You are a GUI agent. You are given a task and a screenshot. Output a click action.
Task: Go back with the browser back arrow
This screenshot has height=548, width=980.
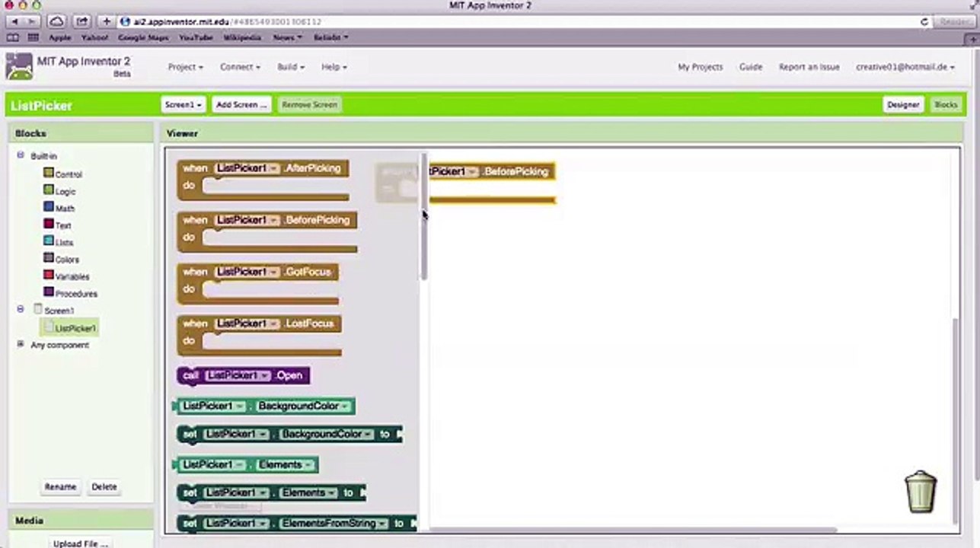point(14,22)
